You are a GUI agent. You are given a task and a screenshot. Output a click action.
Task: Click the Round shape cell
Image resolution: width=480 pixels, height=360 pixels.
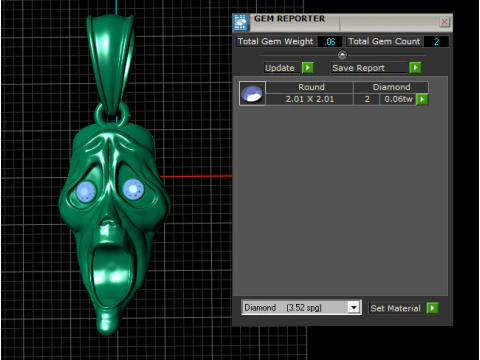(x=310, y=87)
